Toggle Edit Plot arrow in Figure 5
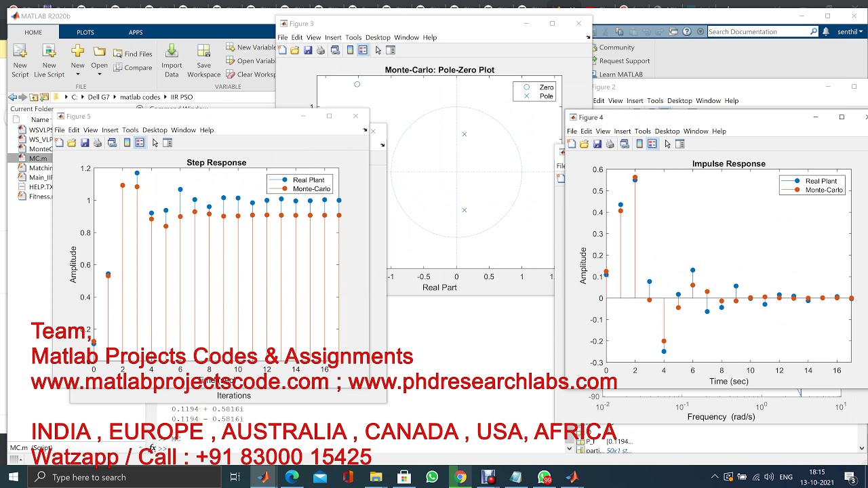 tap(155, 143)
